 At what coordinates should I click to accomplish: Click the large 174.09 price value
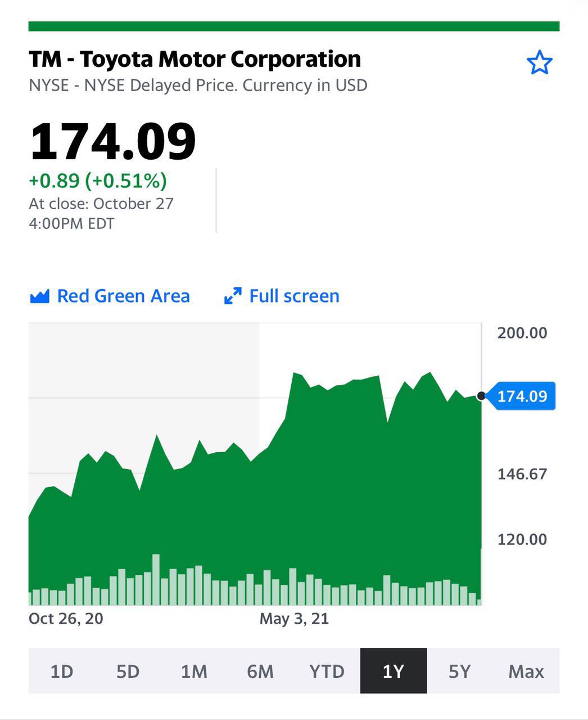point(113,141)
